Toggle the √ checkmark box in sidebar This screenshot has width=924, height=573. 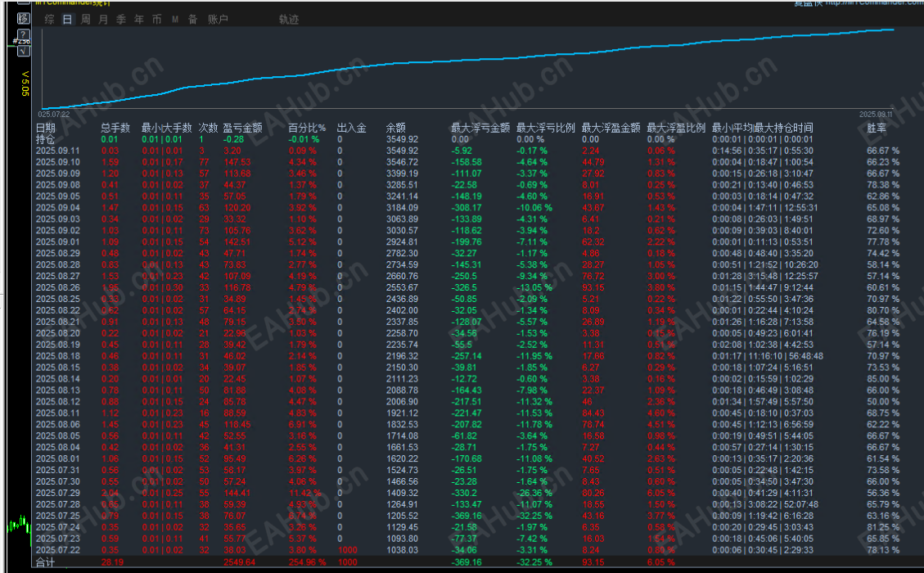click(x=23, y=52)
